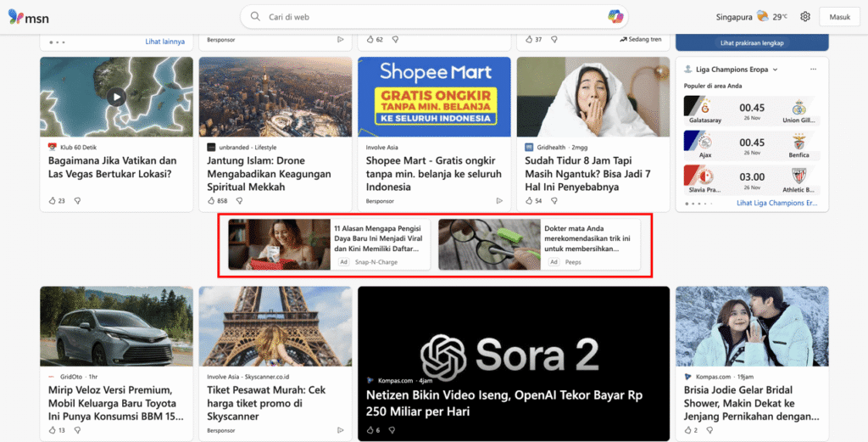Open settings gear icon
The image size is (868, 442).
pos(805,17)
